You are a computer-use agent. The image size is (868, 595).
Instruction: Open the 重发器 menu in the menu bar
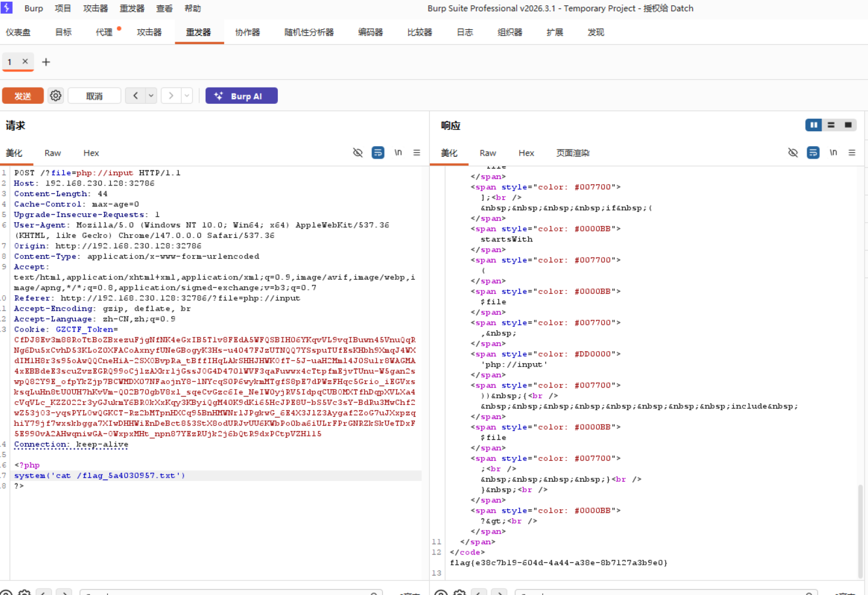(132, 8)
